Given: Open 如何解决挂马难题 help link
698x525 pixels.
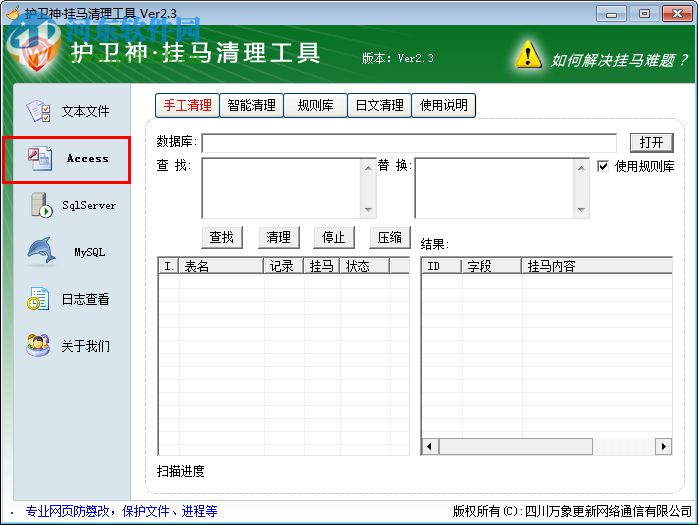Looking at the screenshot, I should click(x=619, y=60).
